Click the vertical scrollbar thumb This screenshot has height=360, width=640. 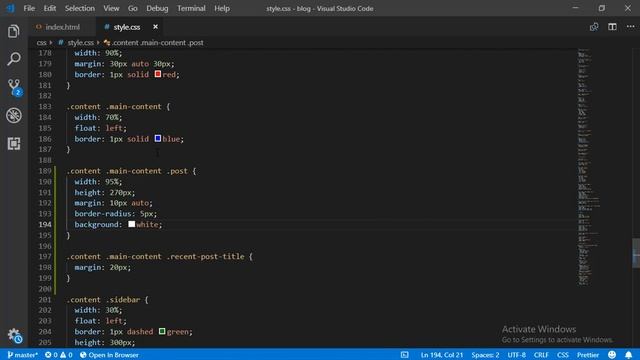tap(636, 253)
